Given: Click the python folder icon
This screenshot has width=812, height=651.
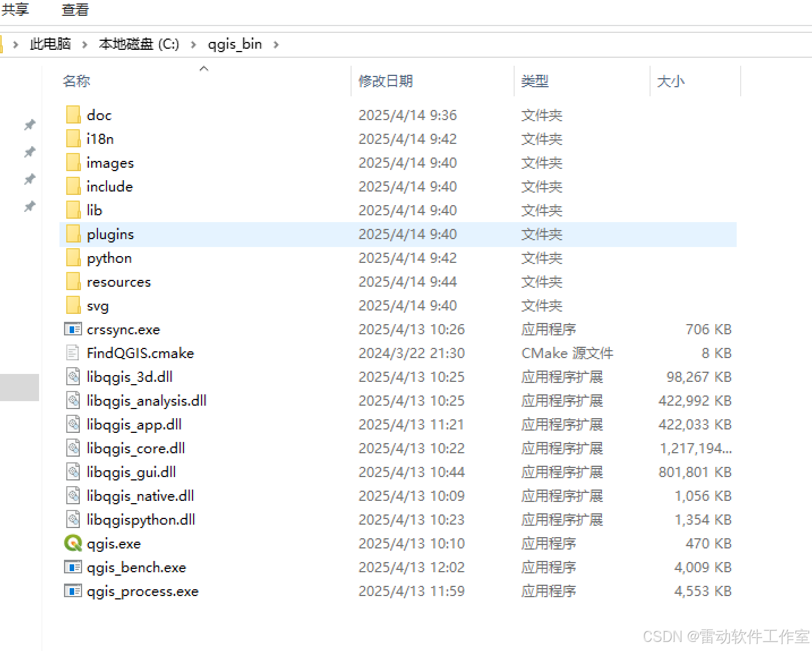Looking at the screenshot, I should coord(73,257).
